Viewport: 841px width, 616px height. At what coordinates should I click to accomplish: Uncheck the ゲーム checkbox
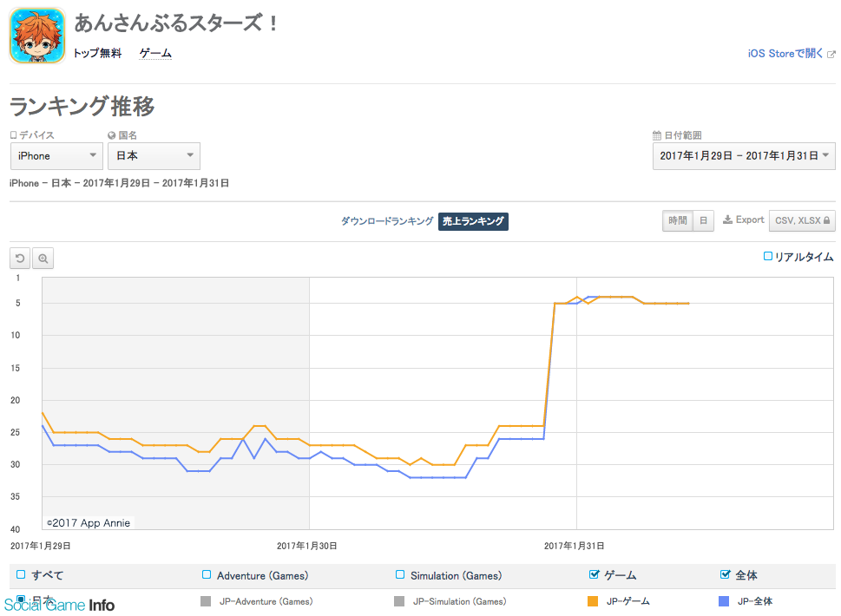594,574
